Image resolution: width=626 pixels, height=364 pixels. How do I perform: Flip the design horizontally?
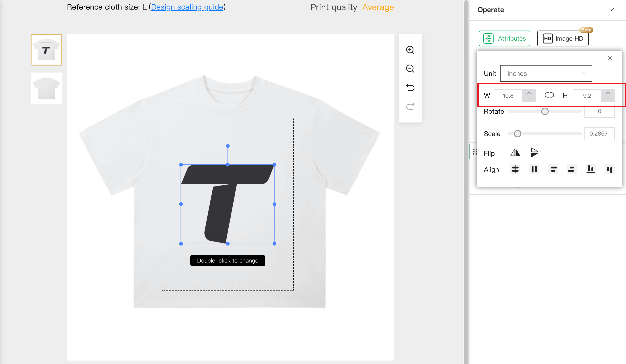[515, 153]
